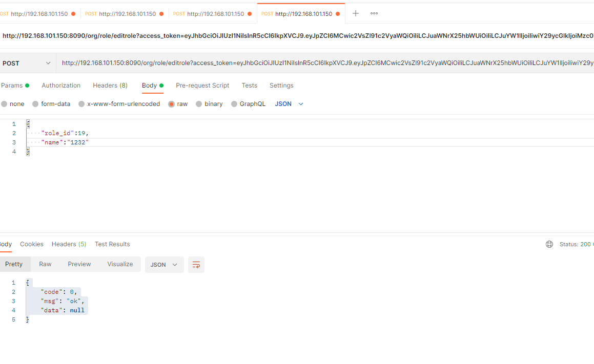Open the tab options ellipsis menu
This screenshot has height=364, width=594.
374,14
